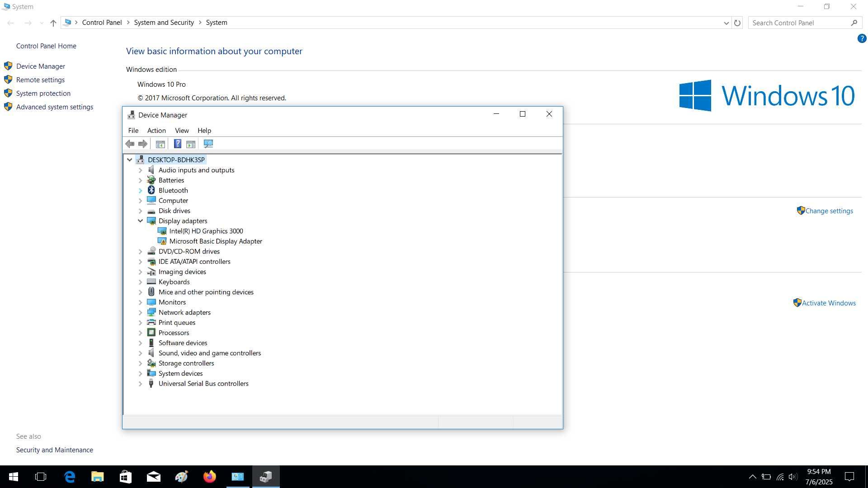Screen dimensions: 868x488
Task: Select the DVD/CD-ROM drives category icon
Action: 151,251
